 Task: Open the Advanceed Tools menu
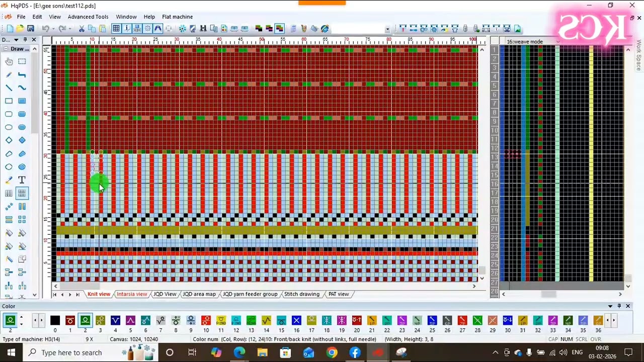[88, 17]
